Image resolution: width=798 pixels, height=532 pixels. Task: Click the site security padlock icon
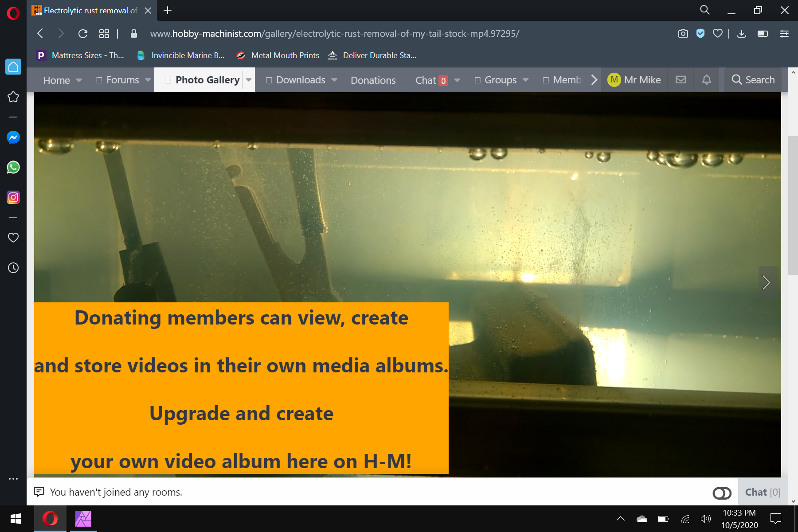(x=134, y=33)
